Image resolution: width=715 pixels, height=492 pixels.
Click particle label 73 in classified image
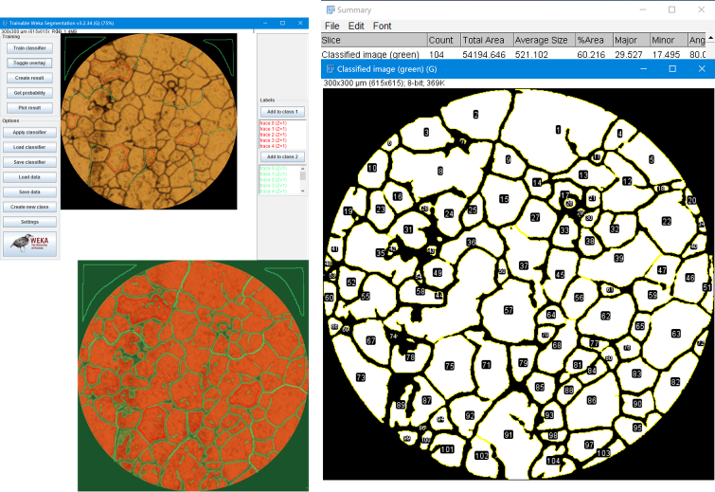361,377
